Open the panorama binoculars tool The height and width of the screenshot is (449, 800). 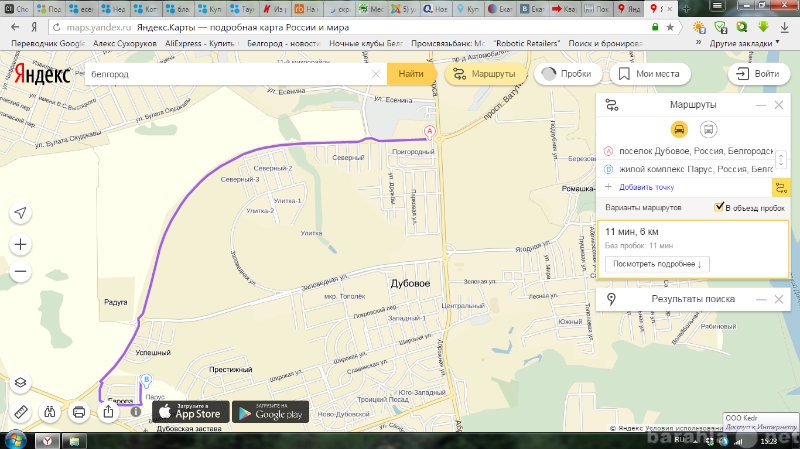(x=49, y=412)
